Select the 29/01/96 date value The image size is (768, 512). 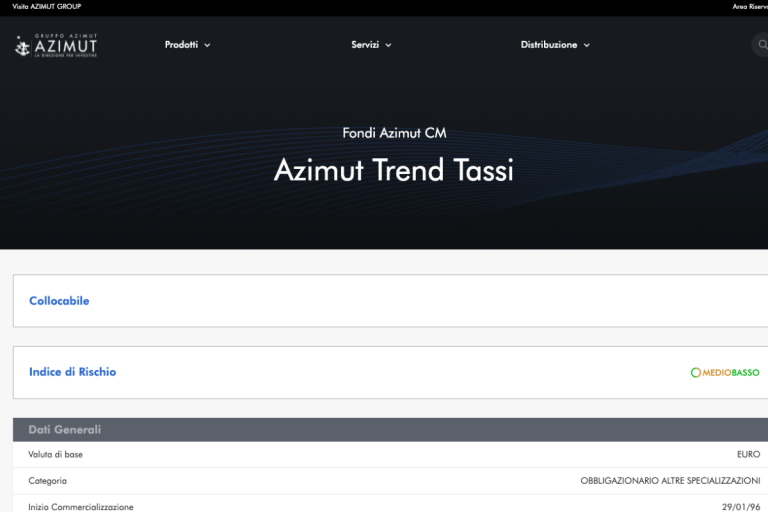click(x=741, y=507)
